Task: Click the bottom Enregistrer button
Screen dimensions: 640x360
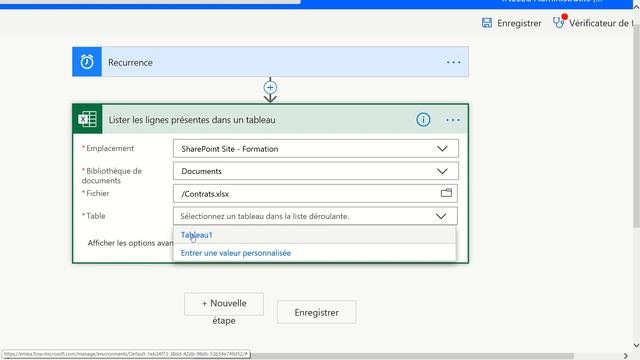Action: [x=316, y=312]
